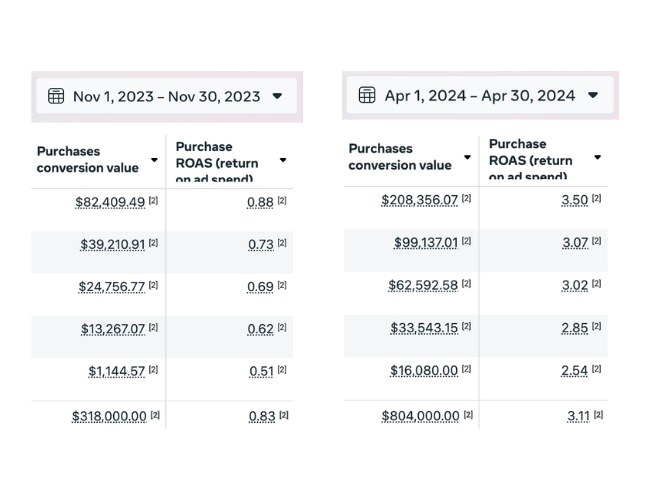
Task: Open the Apr 1, 2024 date range dropdown
Action: (593, 95)
